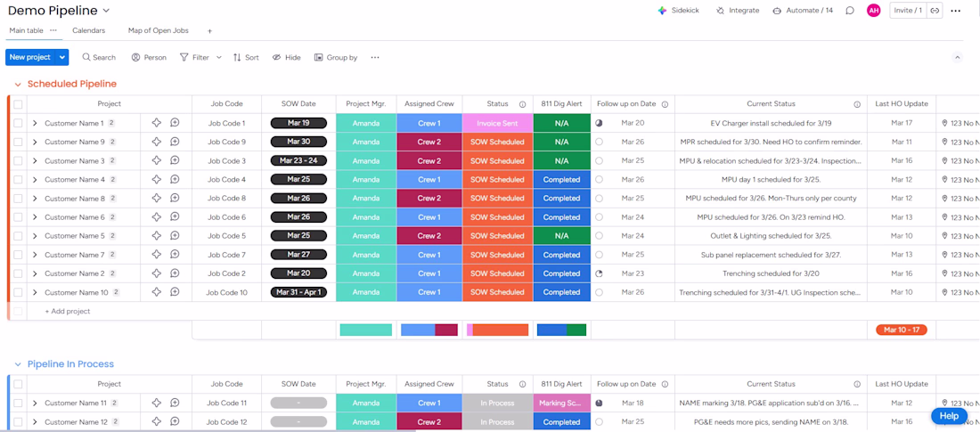Collapse the header with the up arrow button
The height and width of the screenshot is (432, 980).
click(957, 58)
